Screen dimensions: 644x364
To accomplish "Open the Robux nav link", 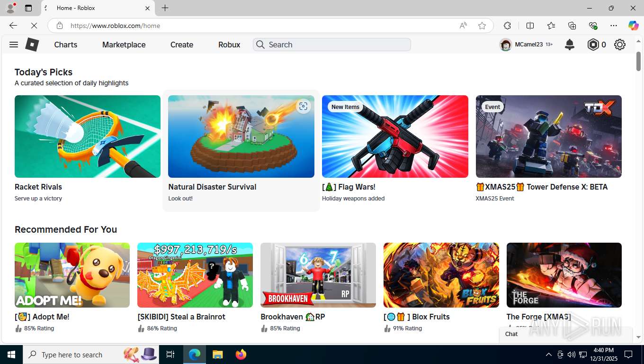I will (229, 45).
